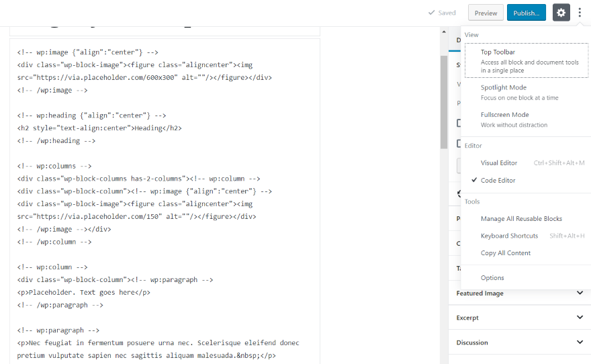This screenshot has height=364, width=591.
Task: Open Manage All Reusable Blocks
Action: click(x=526, y=218)
